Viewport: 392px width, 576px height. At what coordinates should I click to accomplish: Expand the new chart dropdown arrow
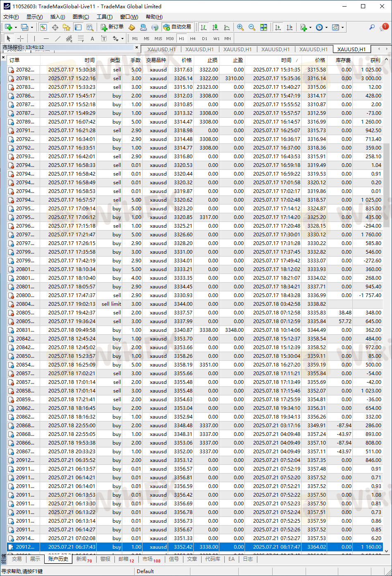click(16, 27)
